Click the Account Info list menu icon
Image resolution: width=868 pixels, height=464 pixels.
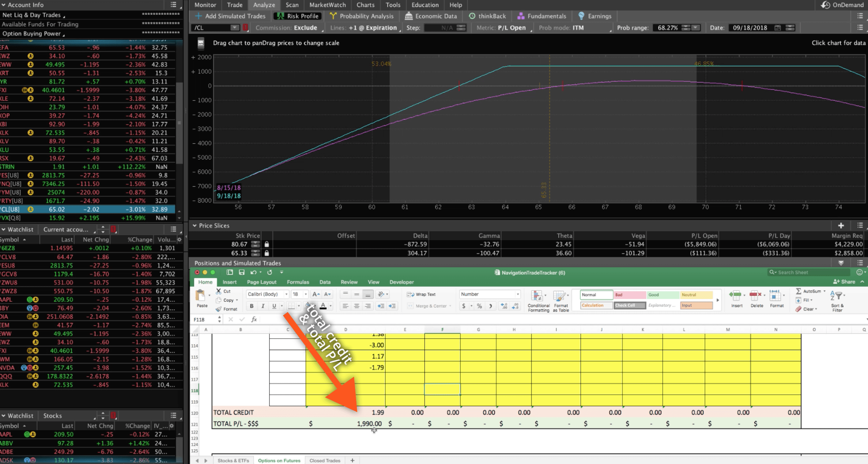(x=173, y=5)
